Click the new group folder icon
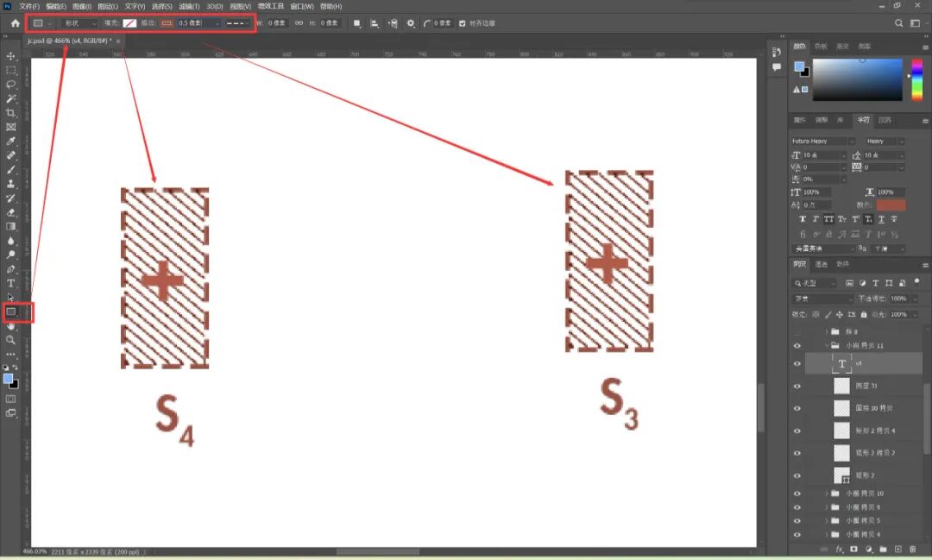The width and height of the screenshot is (932, 560). [x=884, y=550]
